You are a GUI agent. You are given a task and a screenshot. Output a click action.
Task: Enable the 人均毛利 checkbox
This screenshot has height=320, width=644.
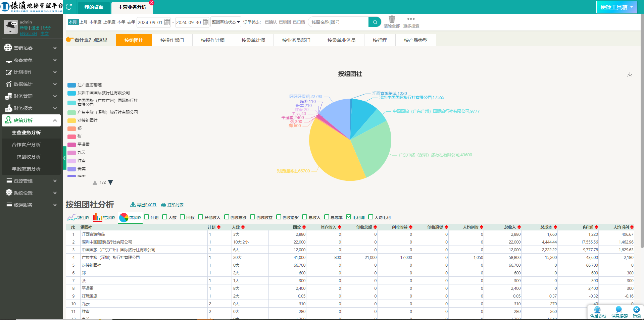(x=370, y=217)
